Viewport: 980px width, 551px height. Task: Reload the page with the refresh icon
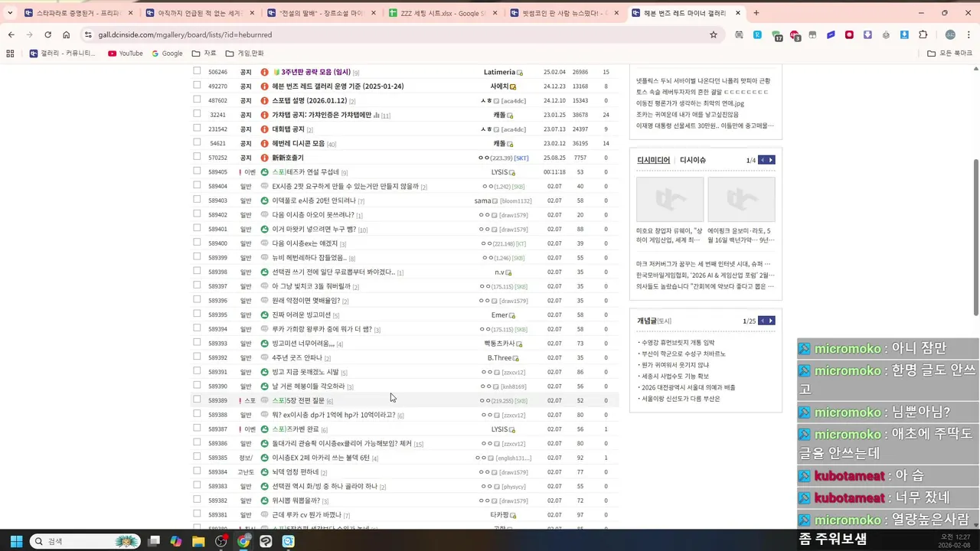pyautogui.click(x=47, y=34)
